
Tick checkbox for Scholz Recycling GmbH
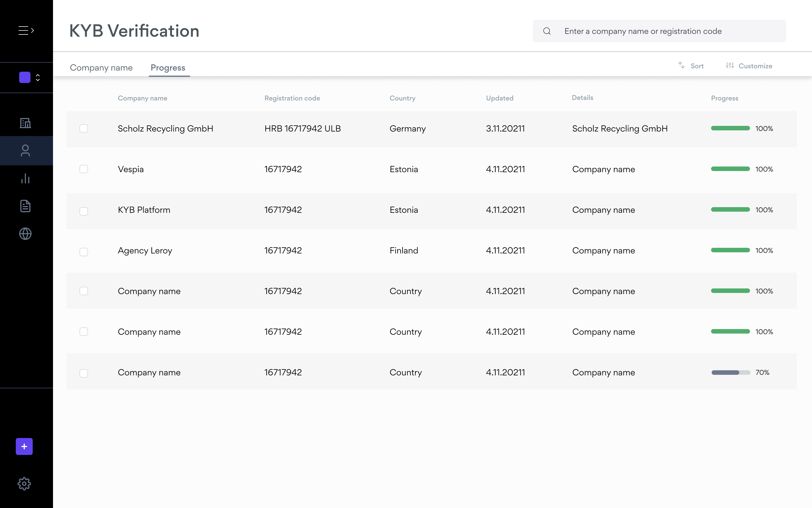[x=84, y=128]
